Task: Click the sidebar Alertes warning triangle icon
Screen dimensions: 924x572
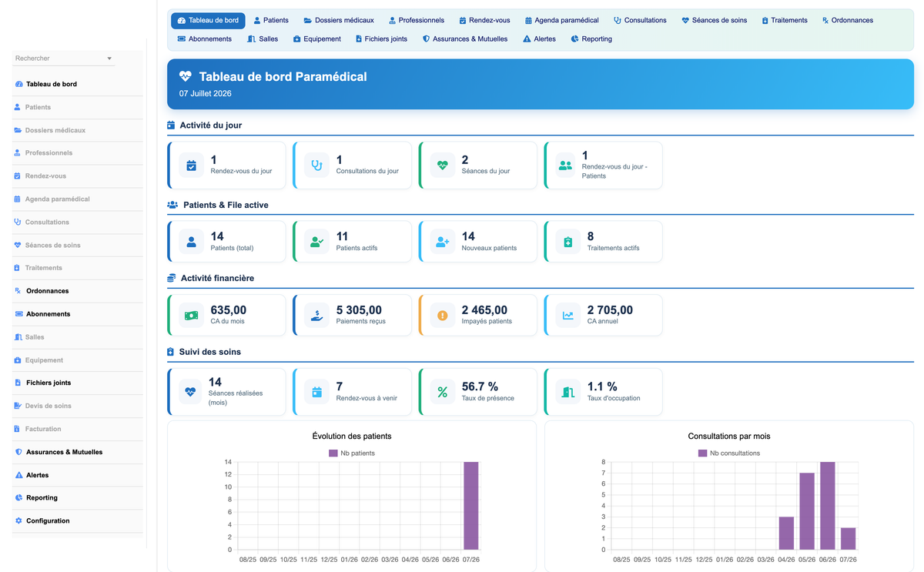Action: pos(18,475)
